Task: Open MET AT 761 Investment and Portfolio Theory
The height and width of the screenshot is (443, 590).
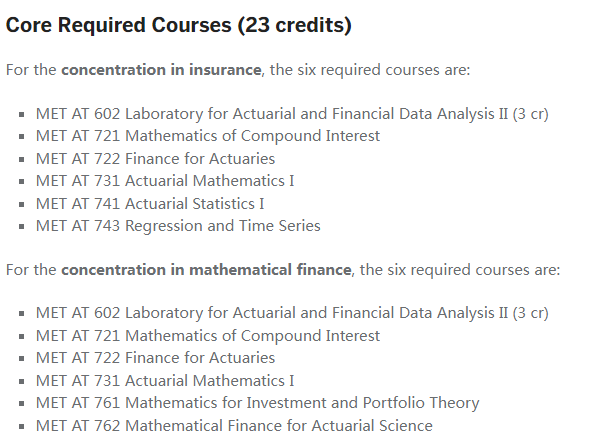Action: tap(257, 403)
